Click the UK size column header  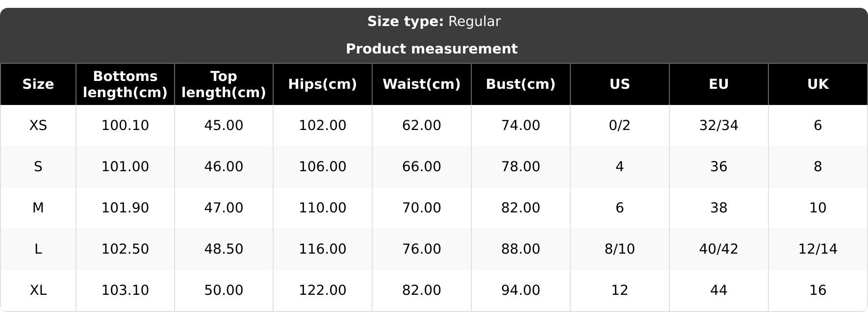tap(817, 84)
